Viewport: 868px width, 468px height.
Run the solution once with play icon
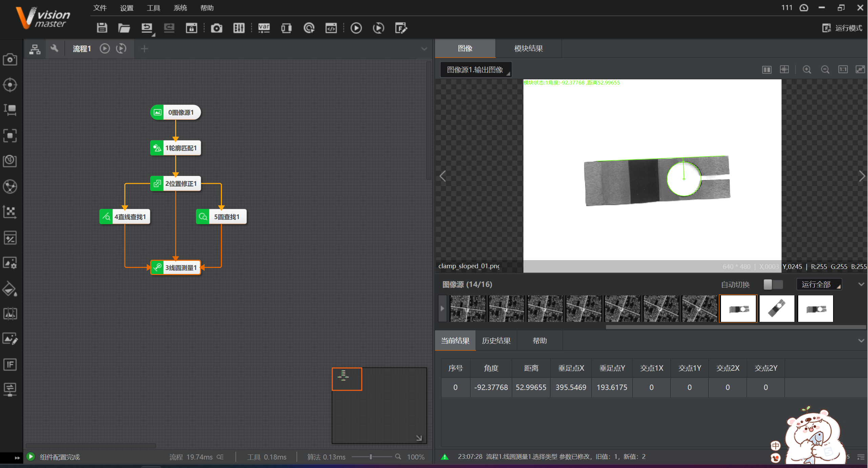tap(356, 28)
